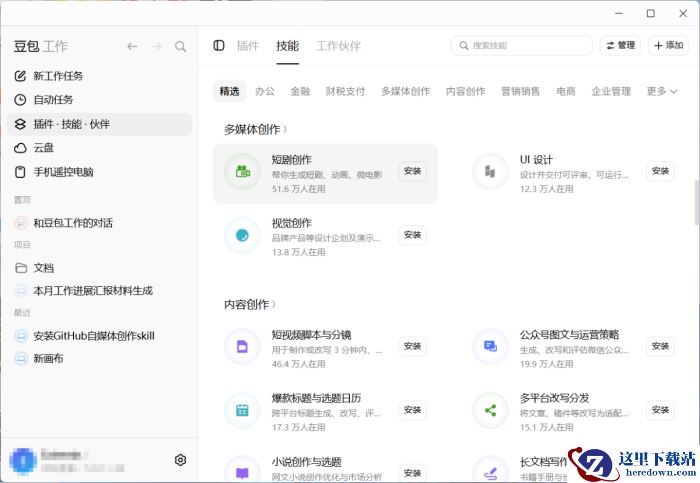Select the 多媒体创作 category tab
Image resolution: width=700 pixels, height=483 pixels.
tap(406, 91)
